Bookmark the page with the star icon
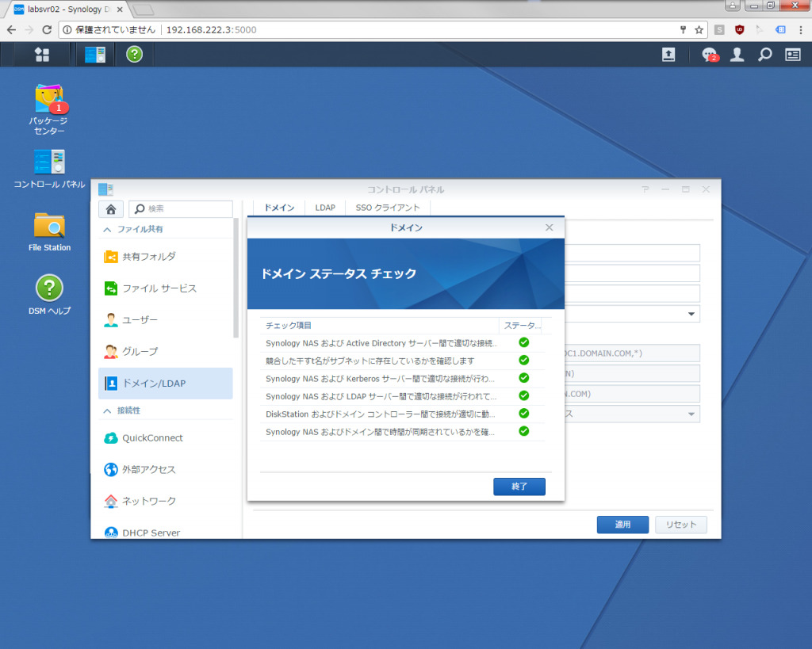This screenshot has height=649, width=812. pyautogui.click(x=699, y=30)
